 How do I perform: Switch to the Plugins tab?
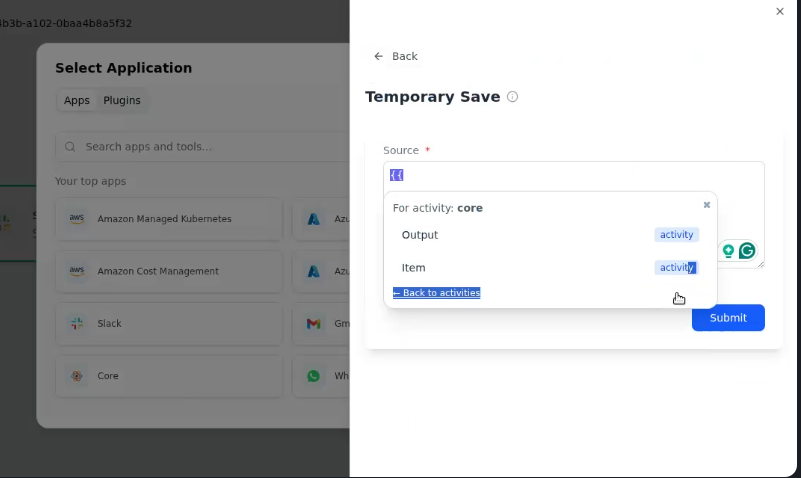point(122,101)
